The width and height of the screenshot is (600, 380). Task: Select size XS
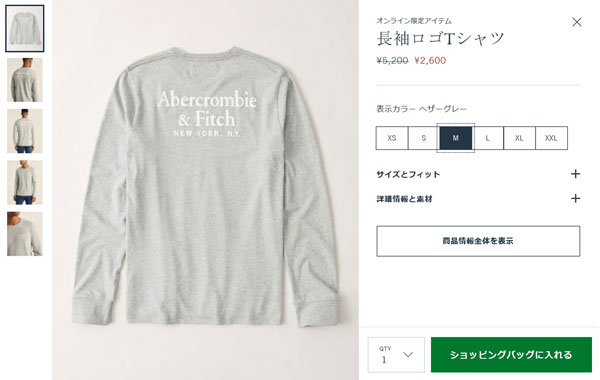click(392, 138)
